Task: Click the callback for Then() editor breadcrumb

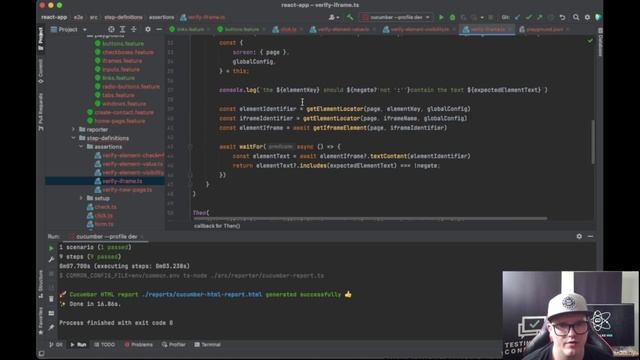Action: tap(217, 226)
